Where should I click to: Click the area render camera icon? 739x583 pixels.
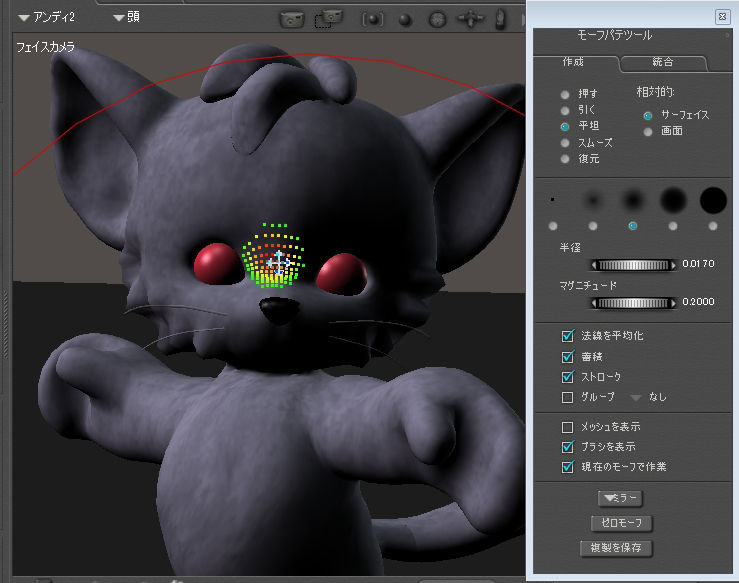click(328, 19)
